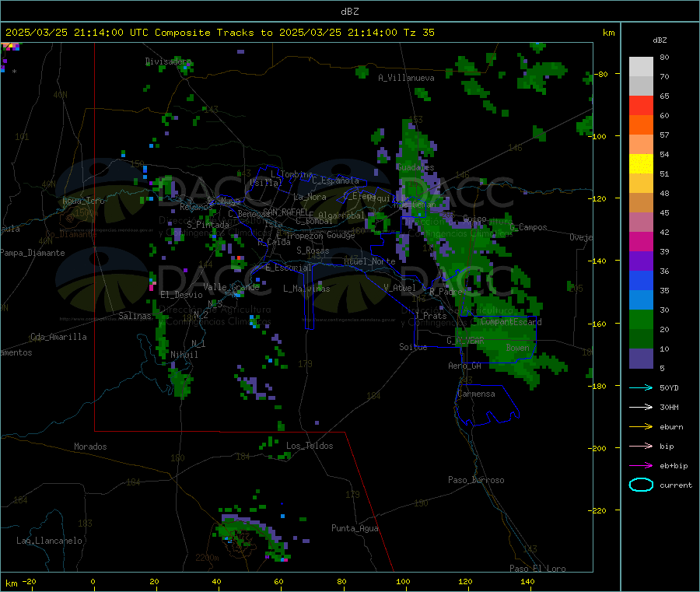Click the Lag.Llancanelo label on map
The image size is (700, 592).
point(49,541)
